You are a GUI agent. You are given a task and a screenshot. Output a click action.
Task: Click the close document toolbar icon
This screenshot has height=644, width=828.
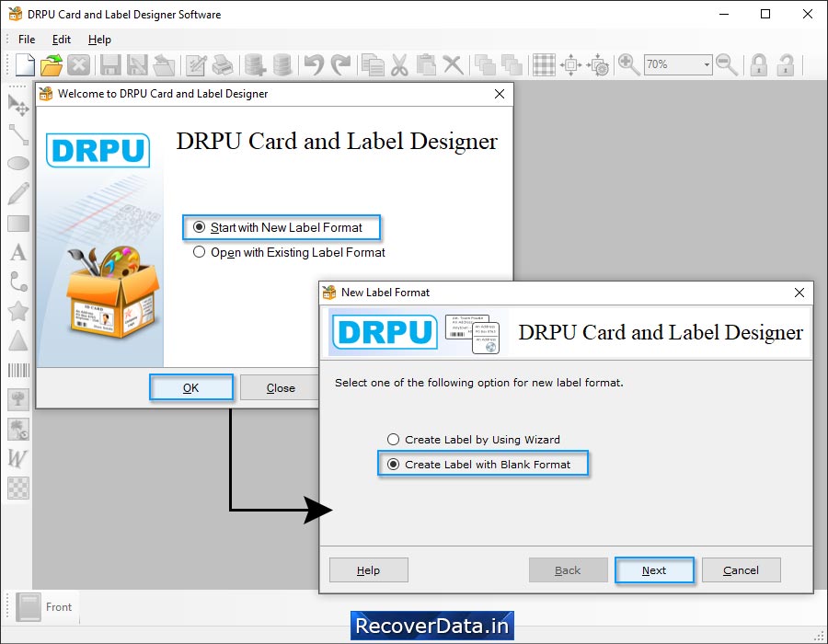coord(79,65)
